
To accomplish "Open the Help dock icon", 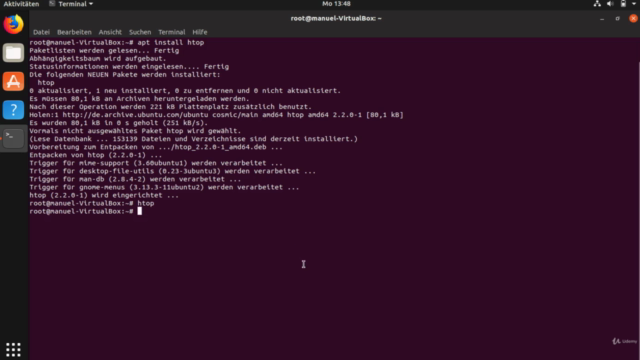I will [13, 110].
